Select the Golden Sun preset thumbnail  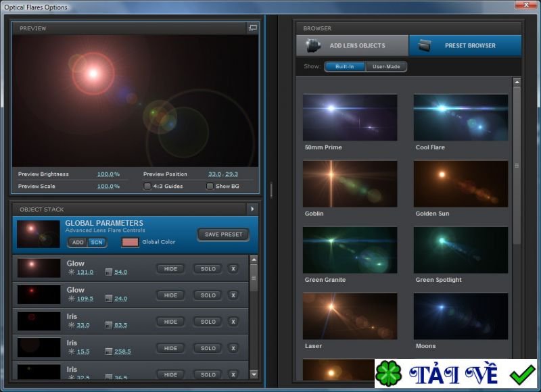point(461,183)
